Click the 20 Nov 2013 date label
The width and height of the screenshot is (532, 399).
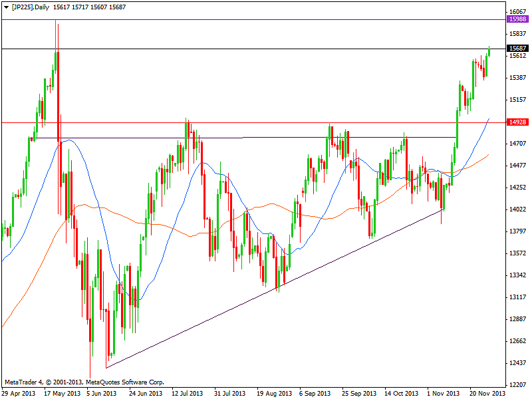click(487, 392)
